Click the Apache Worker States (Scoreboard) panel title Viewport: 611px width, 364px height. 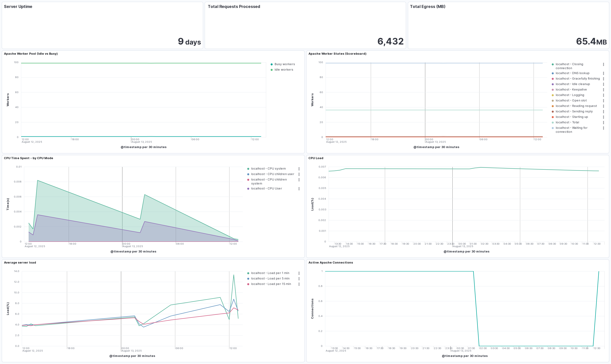pyautogui.click(x=337, y=54)
